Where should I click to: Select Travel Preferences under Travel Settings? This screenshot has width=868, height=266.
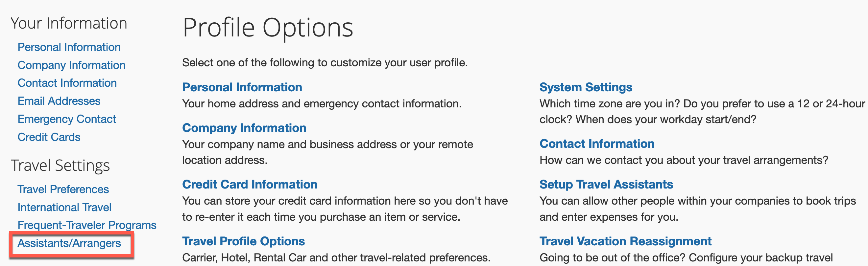point(63,189)
